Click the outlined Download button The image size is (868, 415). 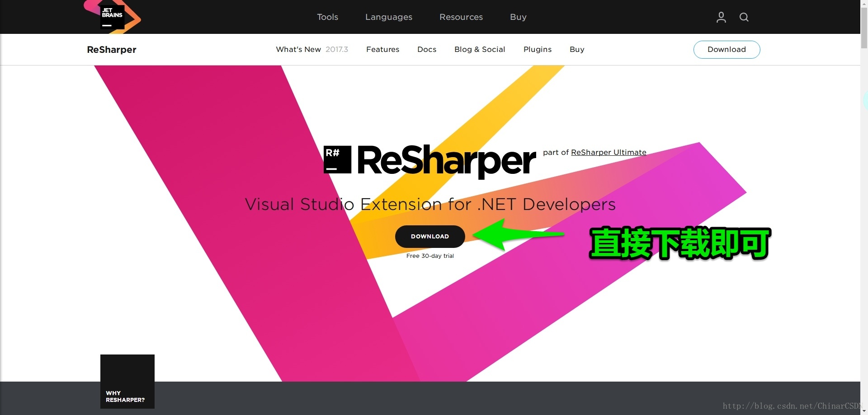[x=726, y=50]
